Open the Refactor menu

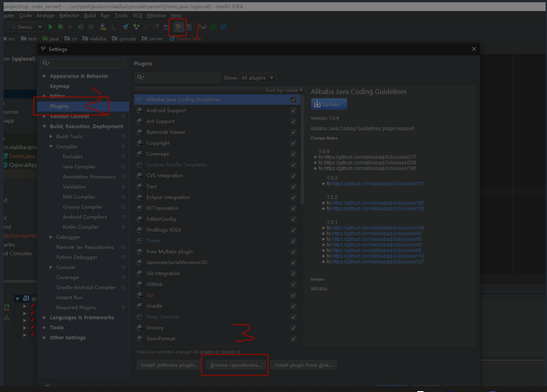[x=69, y=15]
